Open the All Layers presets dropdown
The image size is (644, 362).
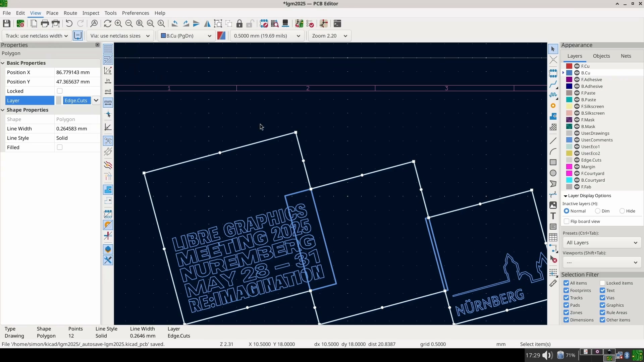click(602, 243)
